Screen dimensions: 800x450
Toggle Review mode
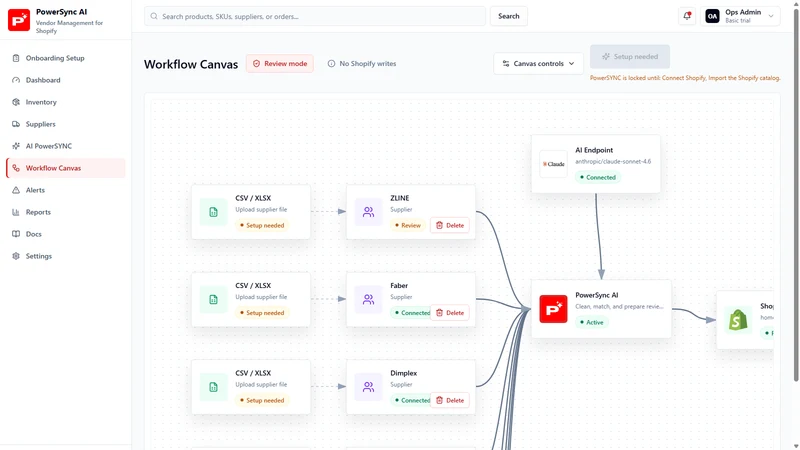coord(280,64)
